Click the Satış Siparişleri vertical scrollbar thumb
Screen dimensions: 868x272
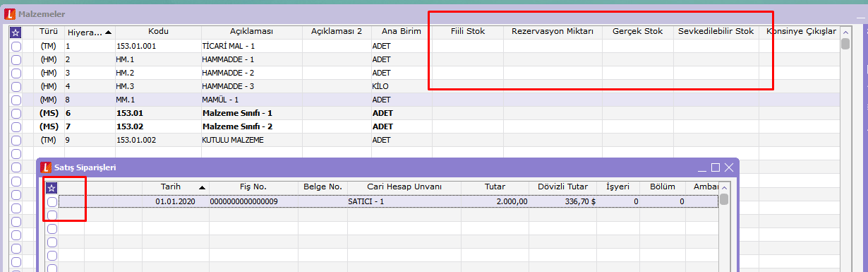(x=724, y=199)
